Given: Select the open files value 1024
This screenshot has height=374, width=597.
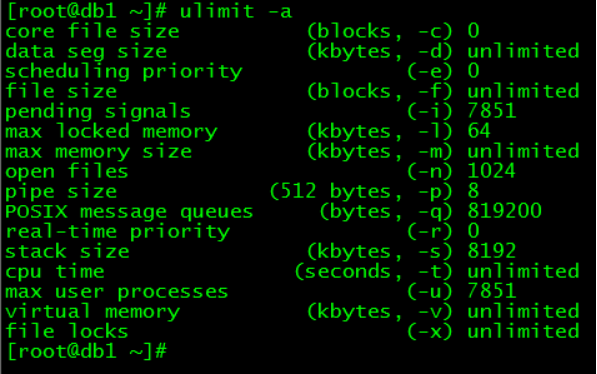Looking at the screenshot, I should [492, 171].
